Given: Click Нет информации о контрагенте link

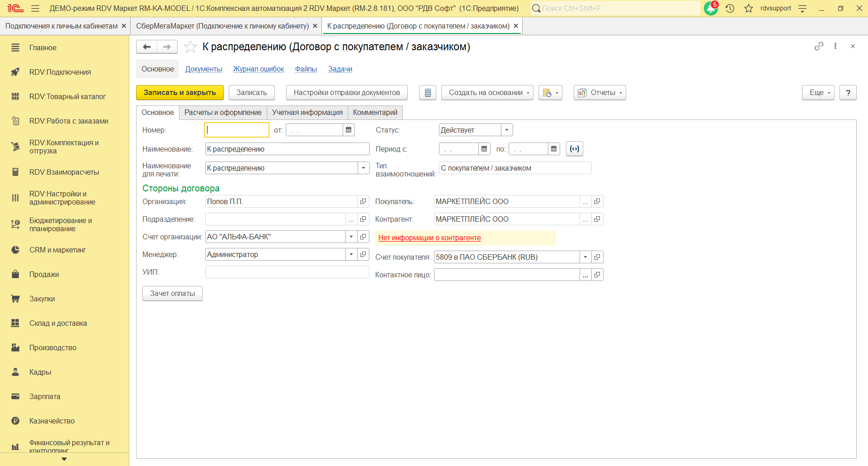Looking at the screenshot, I should click(x=429, y=238).
